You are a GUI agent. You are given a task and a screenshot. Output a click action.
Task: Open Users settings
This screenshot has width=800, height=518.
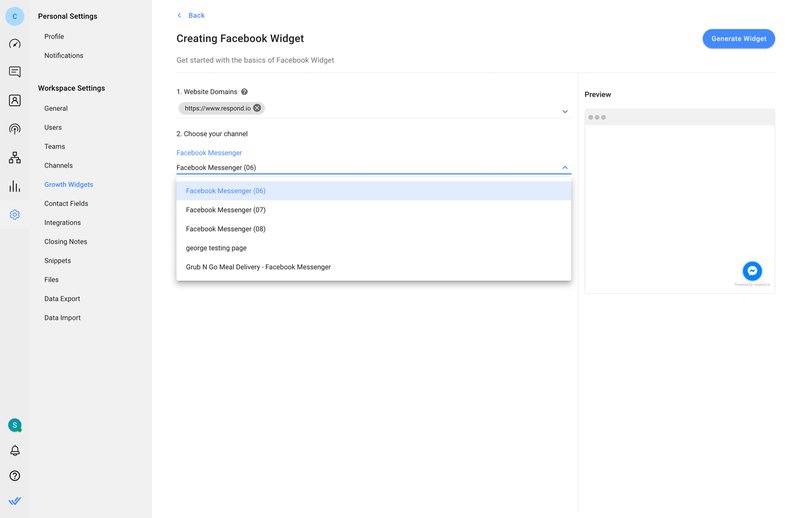(x=53, y=128)
